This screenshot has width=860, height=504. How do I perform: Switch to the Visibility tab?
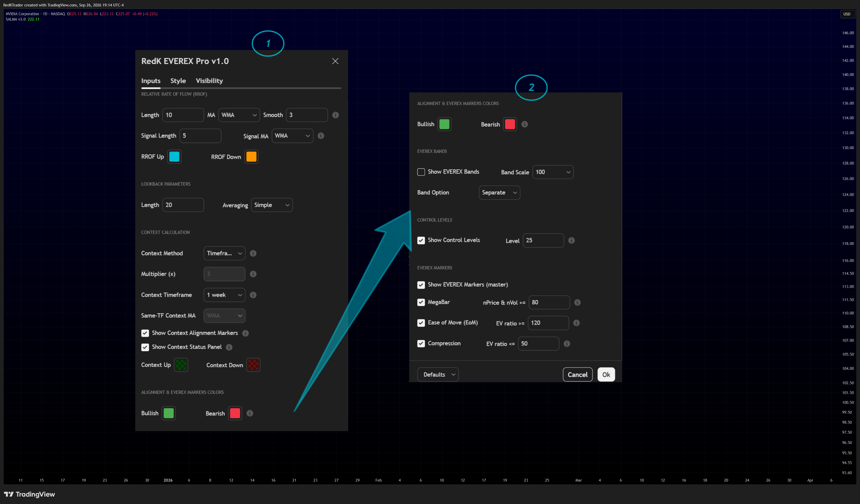[209, 81]
